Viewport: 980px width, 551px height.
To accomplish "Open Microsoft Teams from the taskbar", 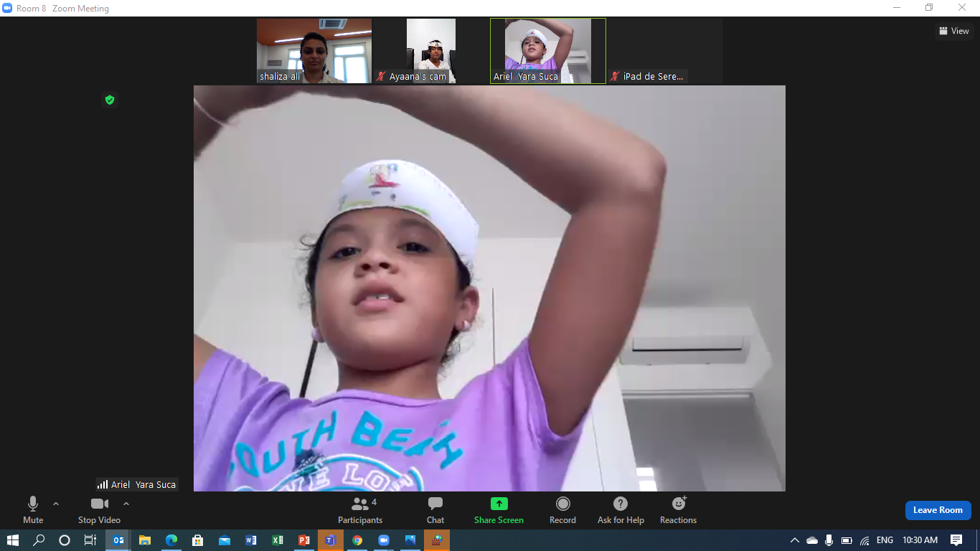I will coord(331,540).
